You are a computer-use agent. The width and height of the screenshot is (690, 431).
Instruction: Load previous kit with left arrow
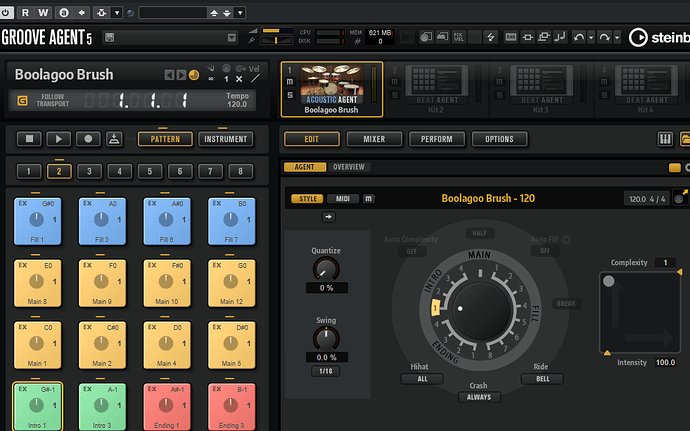[x=169, y=75]
